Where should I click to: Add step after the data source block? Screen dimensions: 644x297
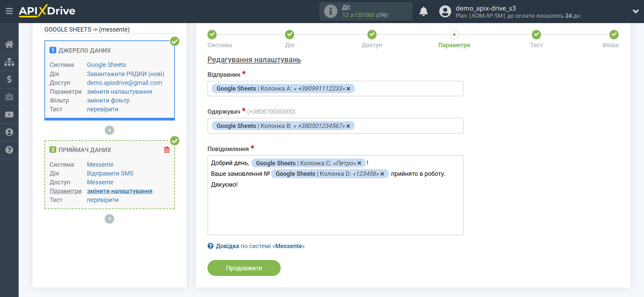(x=109, y=130)
